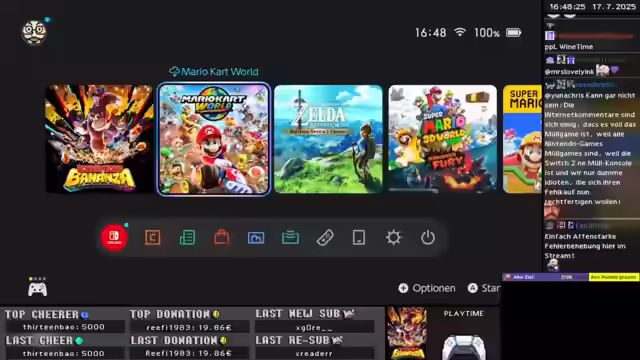Open the Album icon
This screenshot has height=360, width=640.
(x=256, y=238)
